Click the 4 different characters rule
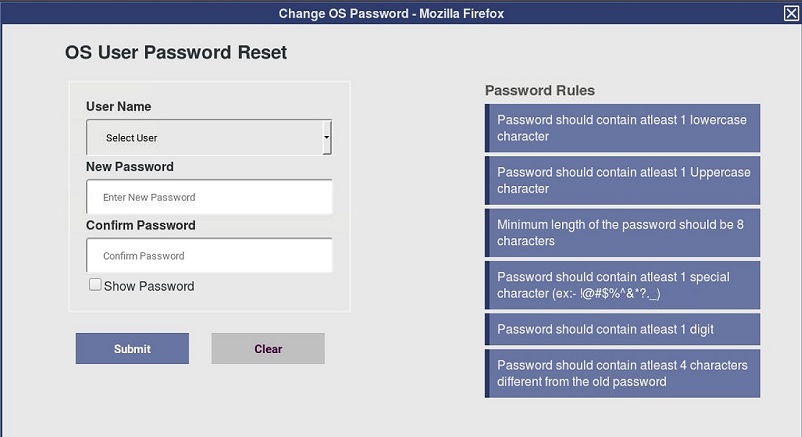This screenshot has width=802, height=437. [x=622, y=373]
